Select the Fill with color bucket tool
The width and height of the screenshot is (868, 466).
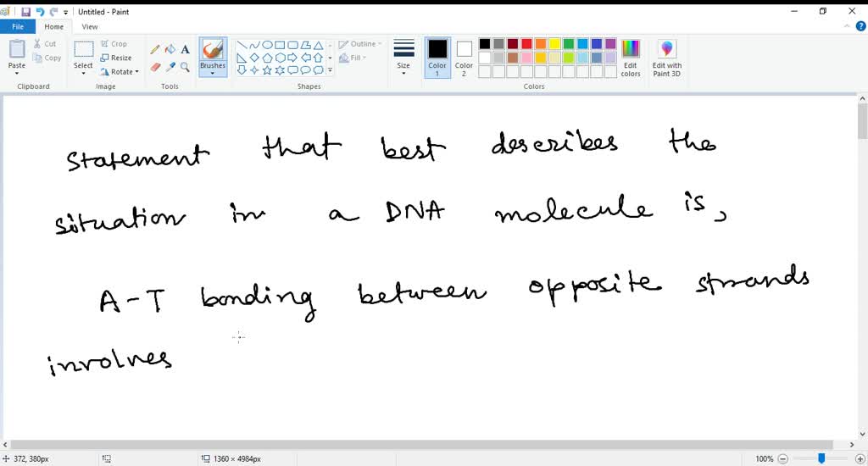pos(170,50)
